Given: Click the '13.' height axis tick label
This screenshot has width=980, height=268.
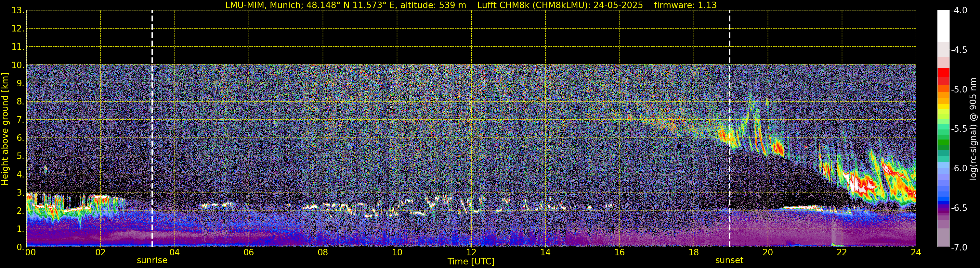Looking at the screenshot, I should coord(18,11).
